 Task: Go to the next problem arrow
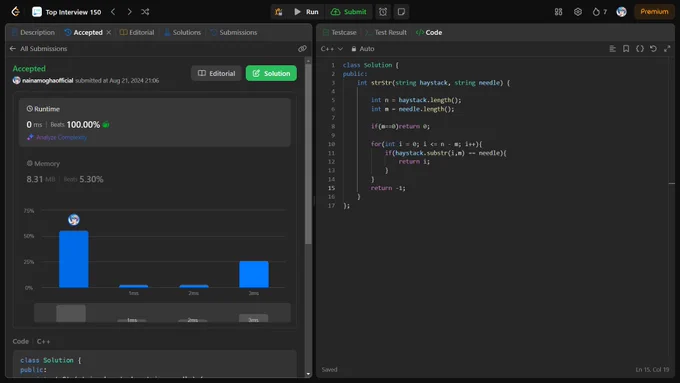pyautogui.click(x=129, y=12)
